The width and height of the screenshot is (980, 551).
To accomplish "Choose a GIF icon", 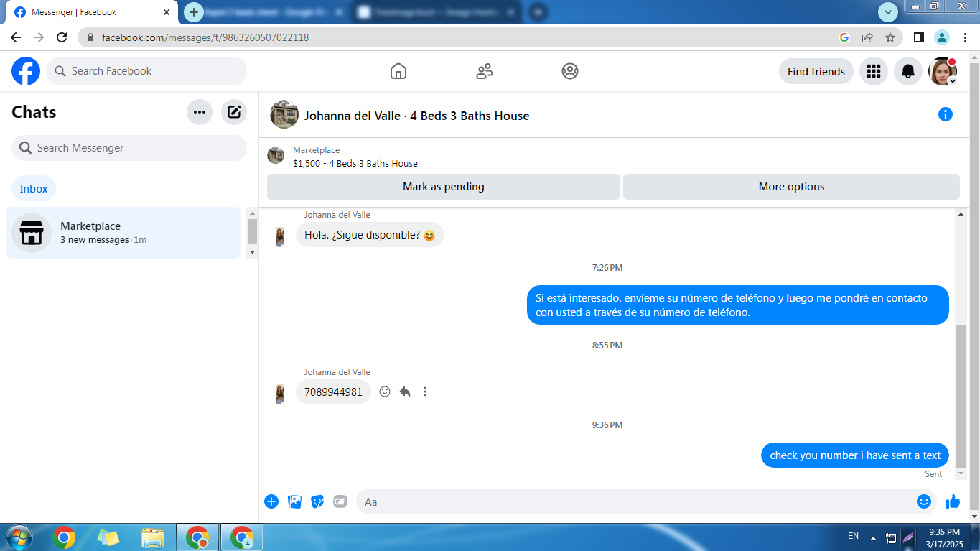I will tap(340, 501).
